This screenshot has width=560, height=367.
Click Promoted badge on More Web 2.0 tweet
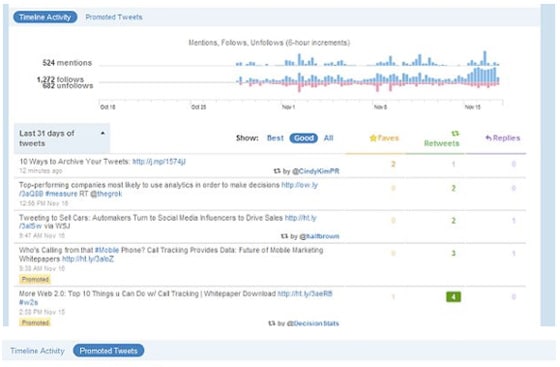click(x=35, y=323)
